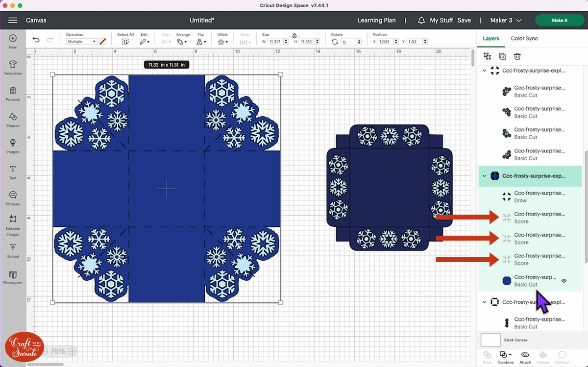Select the Draw layer row
The height and width of the screenshot is (367, 588).
click(530, 196)
